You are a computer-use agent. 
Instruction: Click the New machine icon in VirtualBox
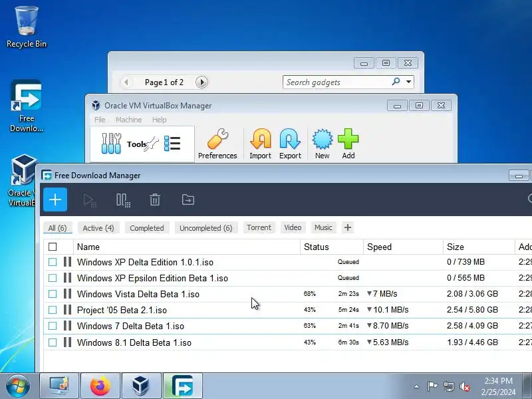pyautogui.click(x=322, y=144)
